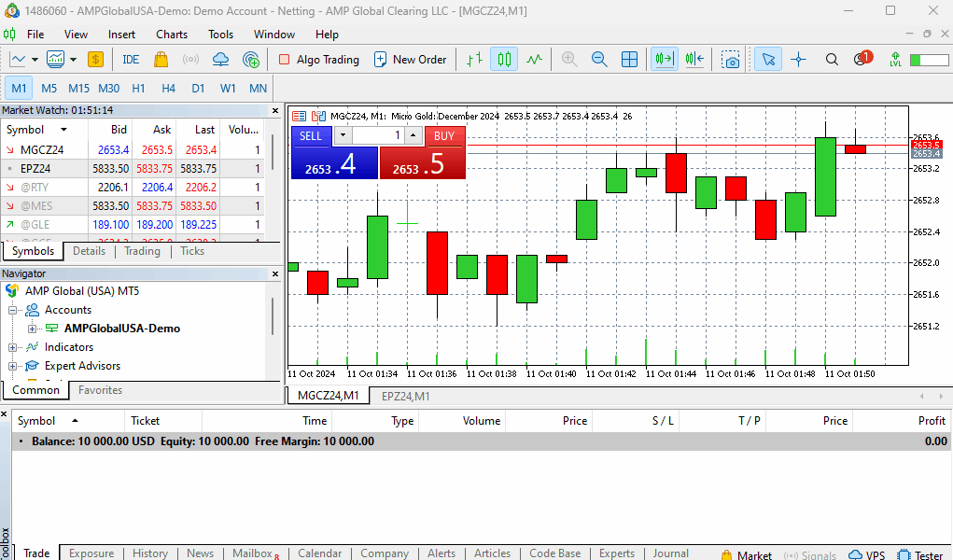Zoom out the chart
The height and width of the screenshot is (560, 953).
(599, 59)
